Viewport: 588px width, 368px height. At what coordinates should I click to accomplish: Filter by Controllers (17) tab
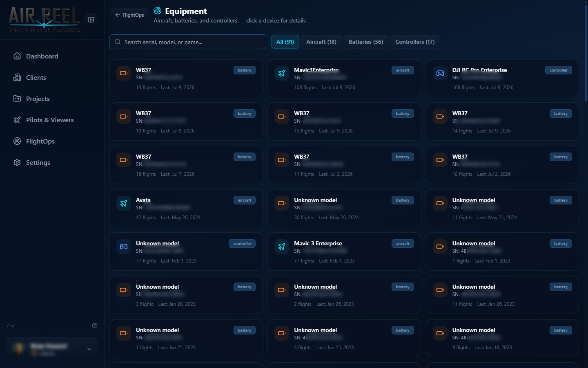point(415,42)
